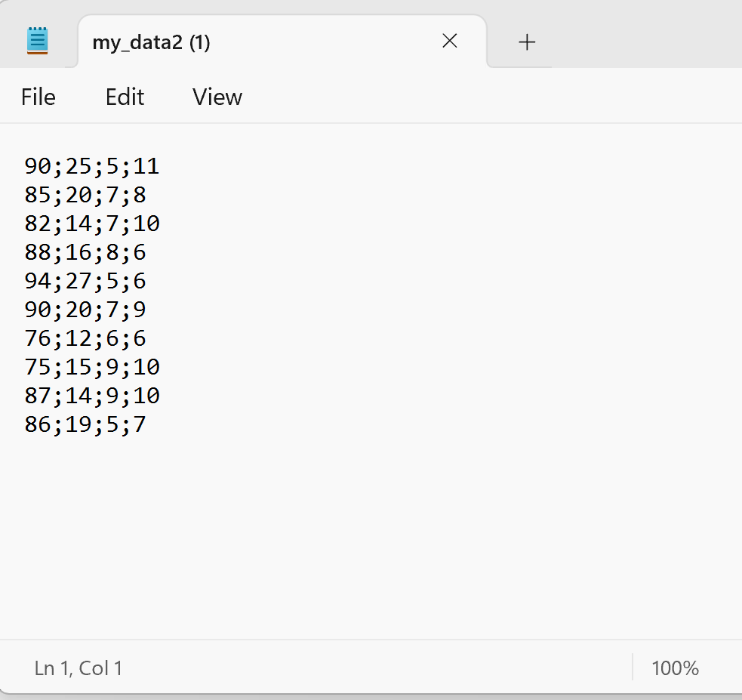Click the line reading 87;14;9;10
Viewport: 742px width, 700px height.
coord(91,395)
